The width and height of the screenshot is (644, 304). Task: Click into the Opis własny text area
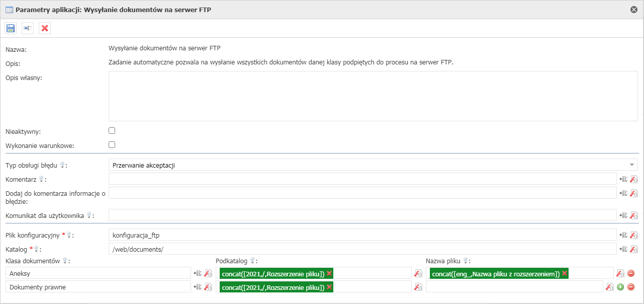point(373,96)
